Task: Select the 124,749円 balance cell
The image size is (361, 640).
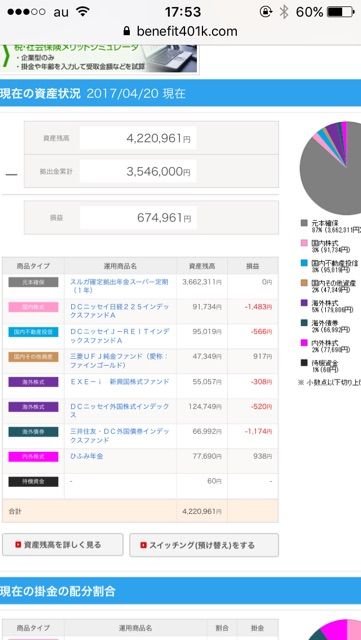Action: click(205, 406)
